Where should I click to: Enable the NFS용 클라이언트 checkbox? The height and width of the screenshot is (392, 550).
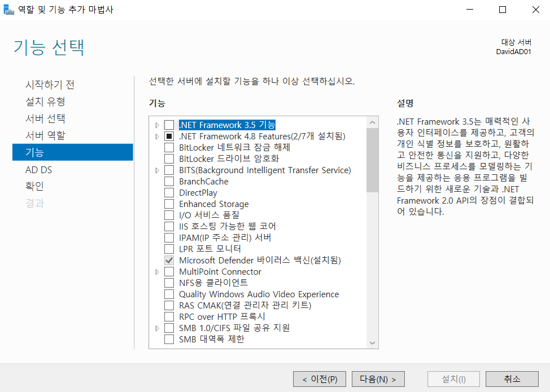pos(169,283)
